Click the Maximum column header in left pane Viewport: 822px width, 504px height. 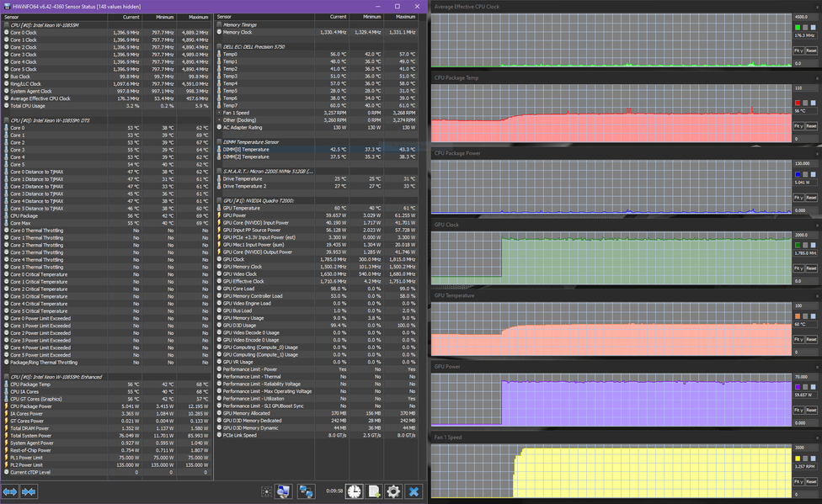(x=198, y=17)
